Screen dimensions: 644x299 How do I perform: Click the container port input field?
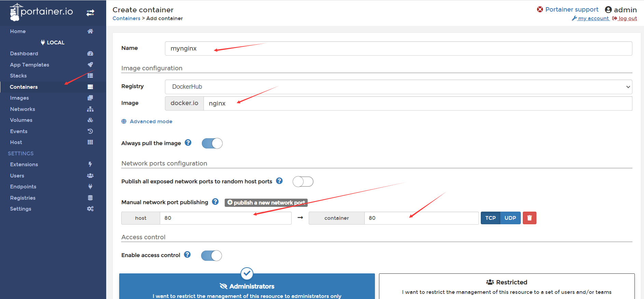coord(421,218)
